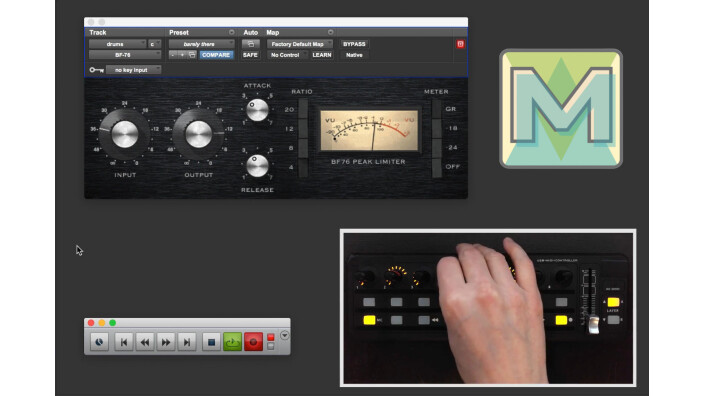The width and height of the screenshot is (704, 396).
Task: Minimize the transport window with yellow button
Action: 102,323
